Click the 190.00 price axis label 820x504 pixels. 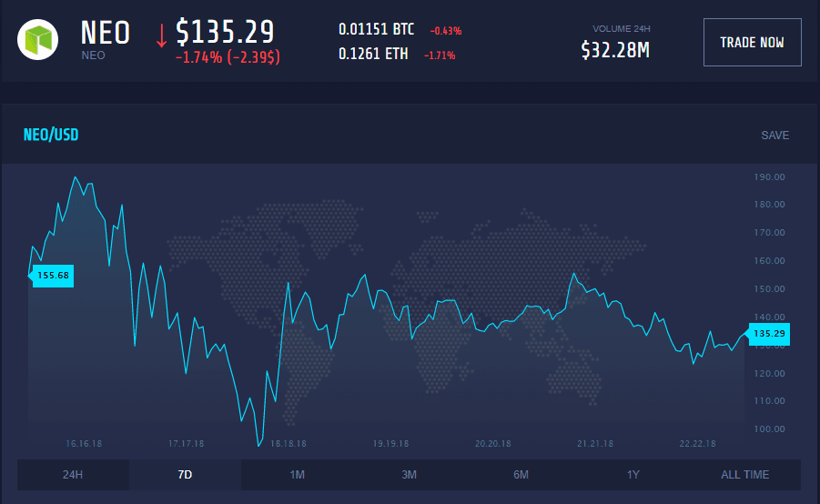(x=769, y=177)
